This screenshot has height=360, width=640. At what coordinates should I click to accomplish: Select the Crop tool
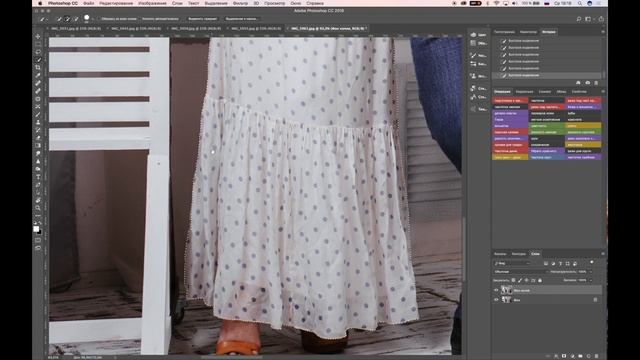click(38, 67)
